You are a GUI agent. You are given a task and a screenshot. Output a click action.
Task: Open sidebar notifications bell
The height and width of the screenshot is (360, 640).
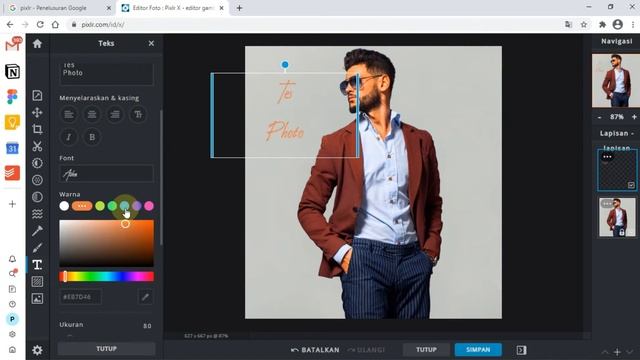pos(12,259)
